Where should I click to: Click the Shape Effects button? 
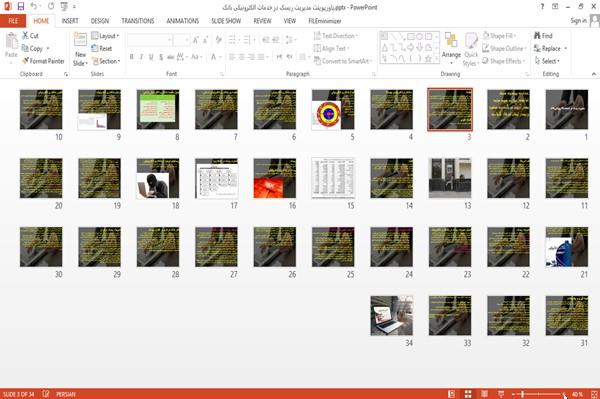pos(504,61)
